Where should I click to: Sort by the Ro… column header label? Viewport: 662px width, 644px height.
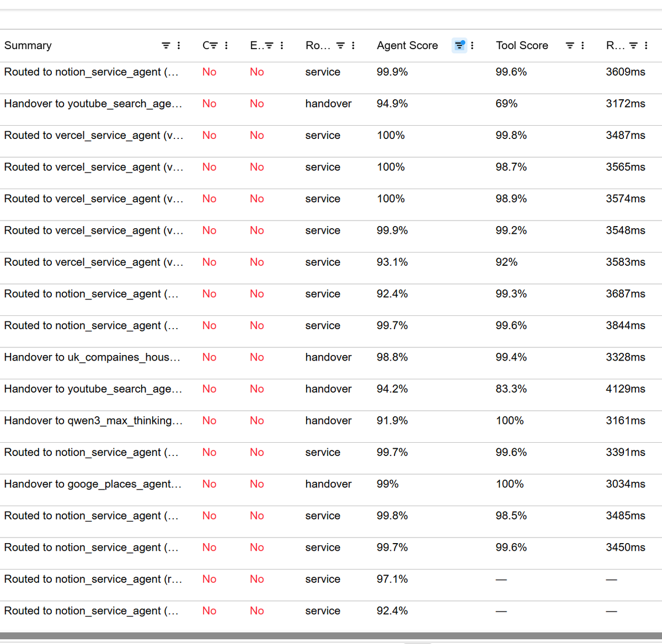[x=318, y=46]
